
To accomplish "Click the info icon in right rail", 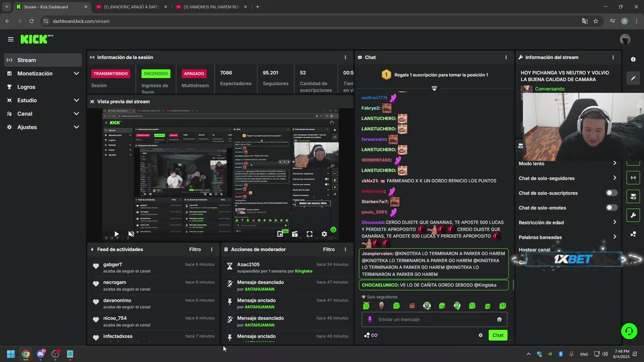I will tap(633, 59).
